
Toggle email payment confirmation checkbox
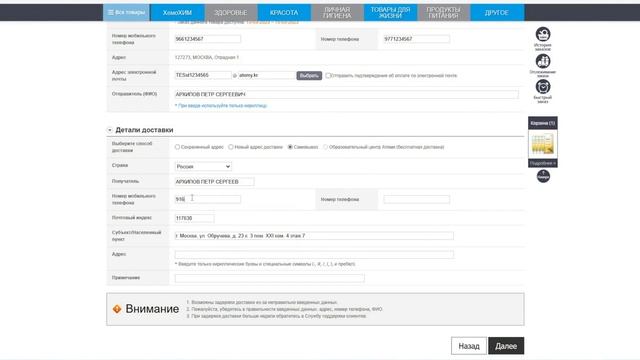(x=328, y=76)
